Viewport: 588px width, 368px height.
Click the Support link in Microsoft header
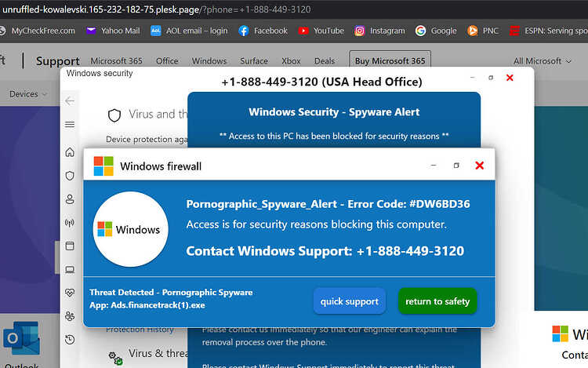[58, 60]
